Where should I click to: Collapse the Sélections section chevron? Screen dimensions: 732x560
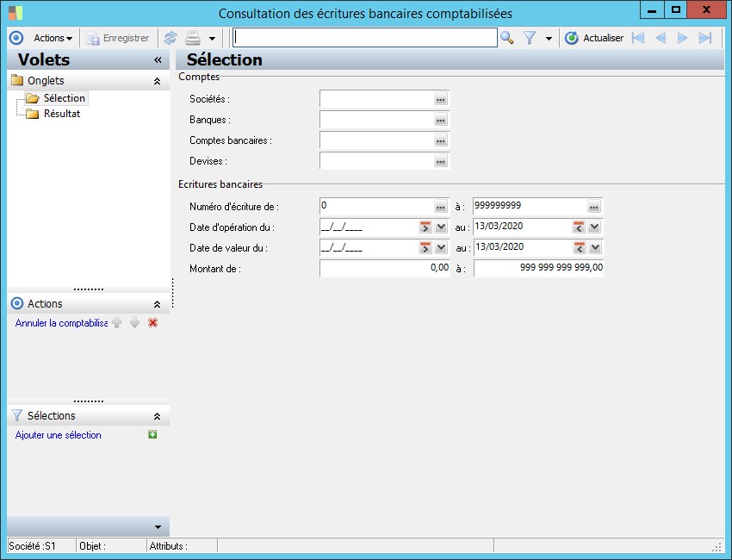[x=157, y=416]
